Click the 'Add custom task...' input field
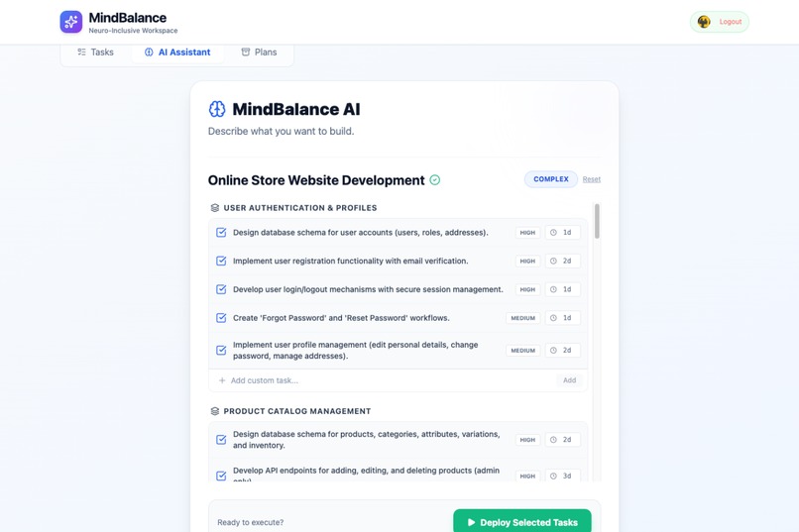 (x=390, y=380)
